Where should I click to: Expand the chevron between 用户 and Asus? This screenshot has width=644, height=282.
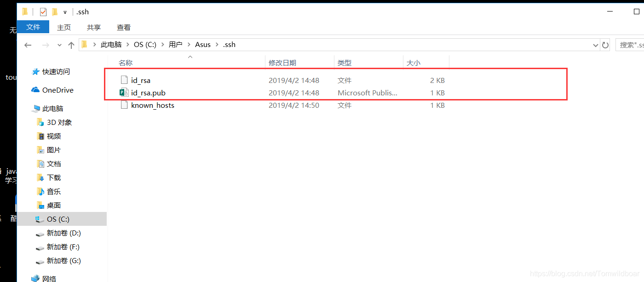[x=189, y=45]
